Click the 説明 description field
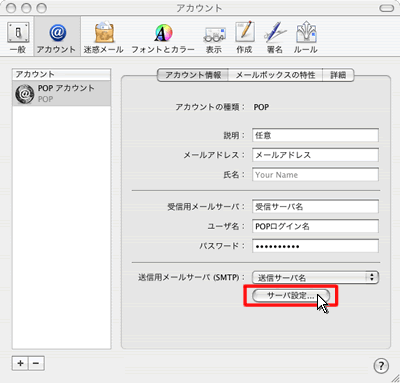 pyautogui.click(x=315, y=135)
